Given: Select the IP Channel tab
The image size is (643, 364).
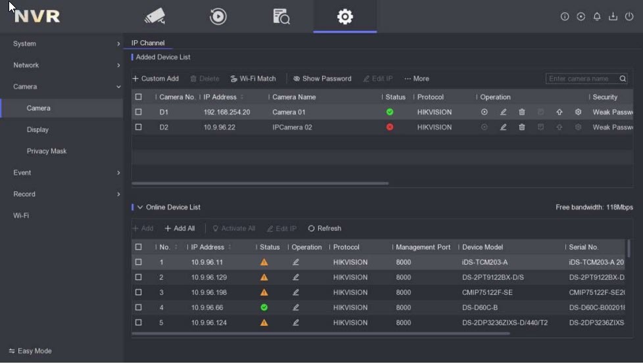Looking at the screenshot, I should (x=148, y=43).
